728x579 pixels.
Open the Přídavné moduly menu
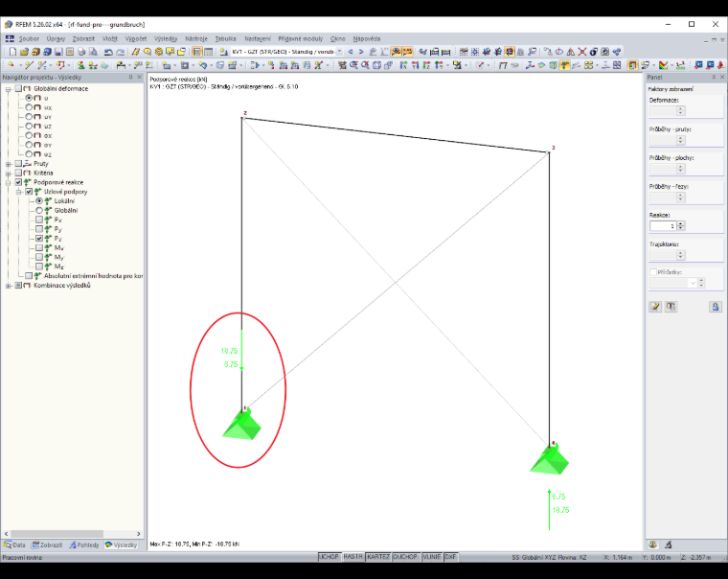[x=301, y=38]
